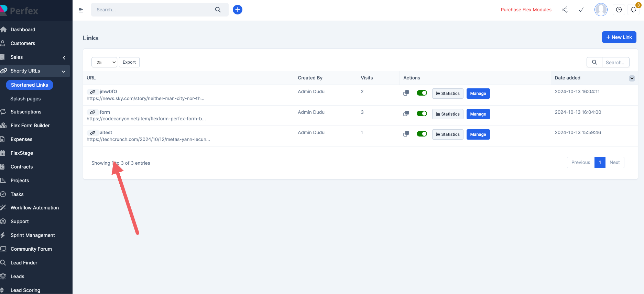Open the notifications bell

633,10
